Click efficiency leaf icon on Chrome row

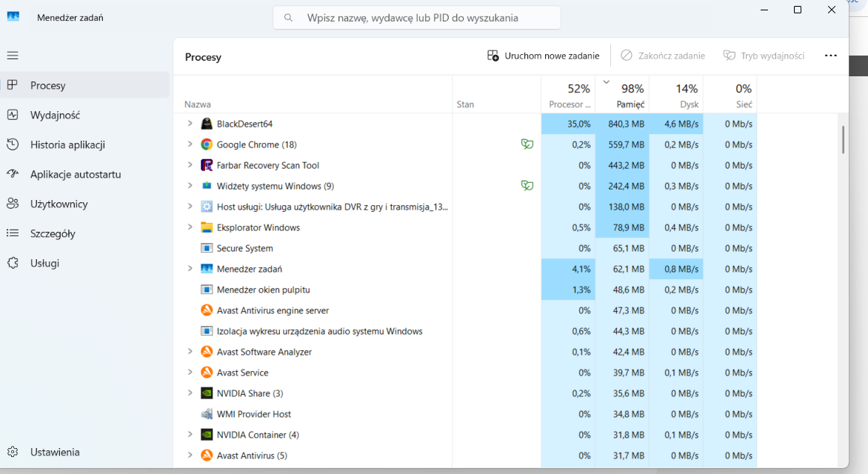[527, 144]
